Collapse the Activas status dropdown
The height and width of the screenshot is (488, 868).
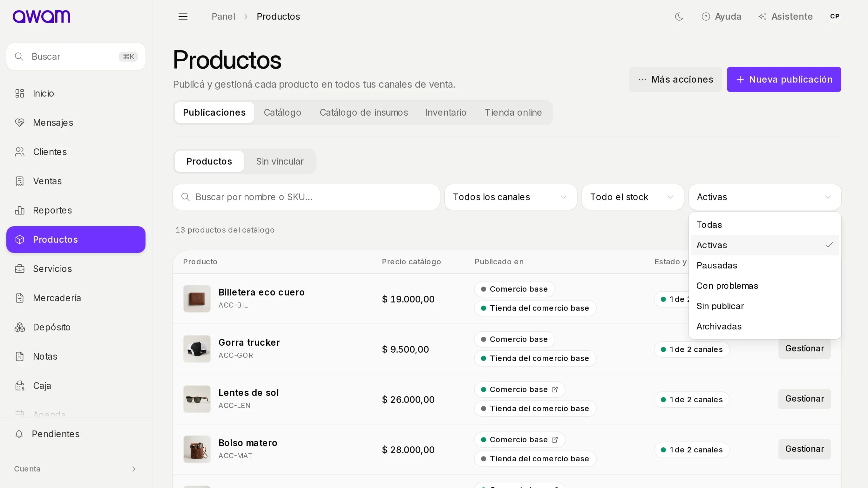(764, 197)
